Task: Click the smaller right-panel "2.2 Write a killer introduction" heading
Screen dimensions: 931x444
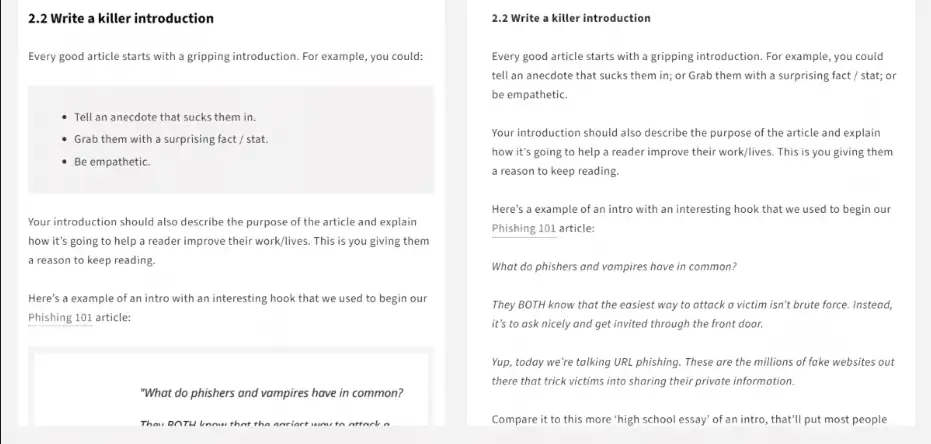Action: point(571,18)
